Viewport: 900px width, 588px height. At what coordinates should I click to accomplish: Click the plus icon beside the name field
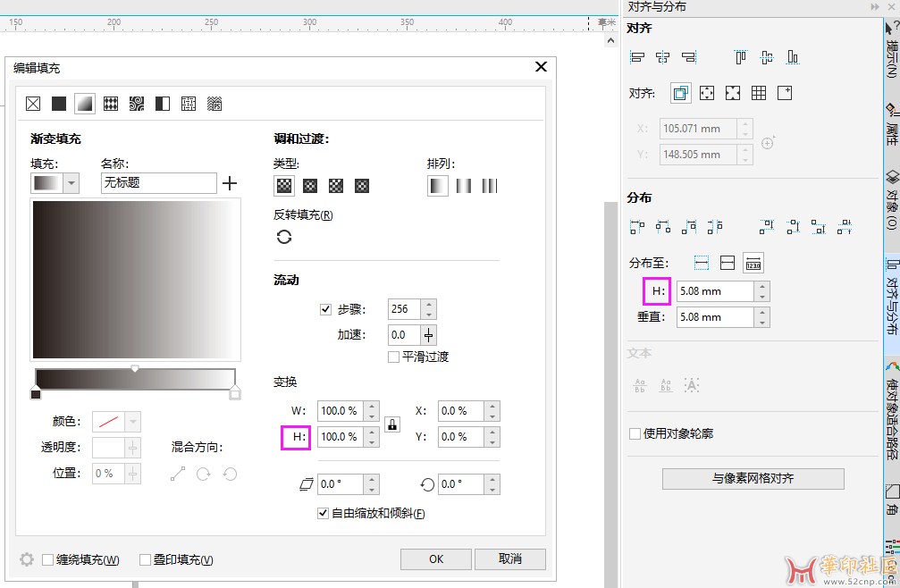click(230, 183)
